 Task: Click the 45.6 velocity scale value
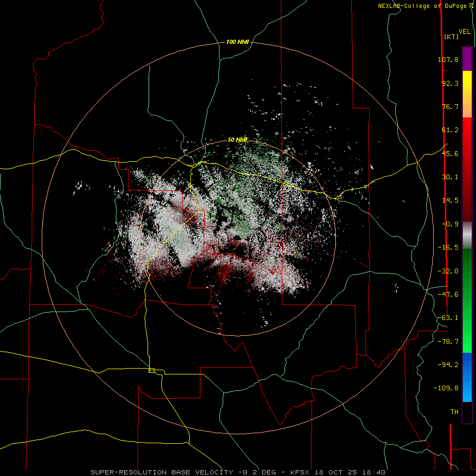(450, 153)
